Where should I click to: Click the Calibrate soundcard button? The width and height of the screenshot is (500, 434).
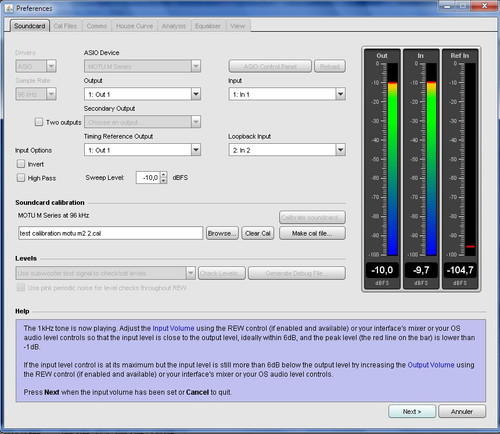[312, 218]
